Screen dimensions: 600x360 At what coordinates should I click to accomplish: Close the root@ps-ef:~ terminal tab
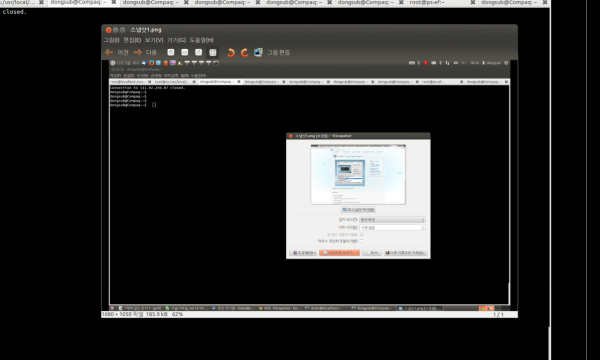(473, 2)
